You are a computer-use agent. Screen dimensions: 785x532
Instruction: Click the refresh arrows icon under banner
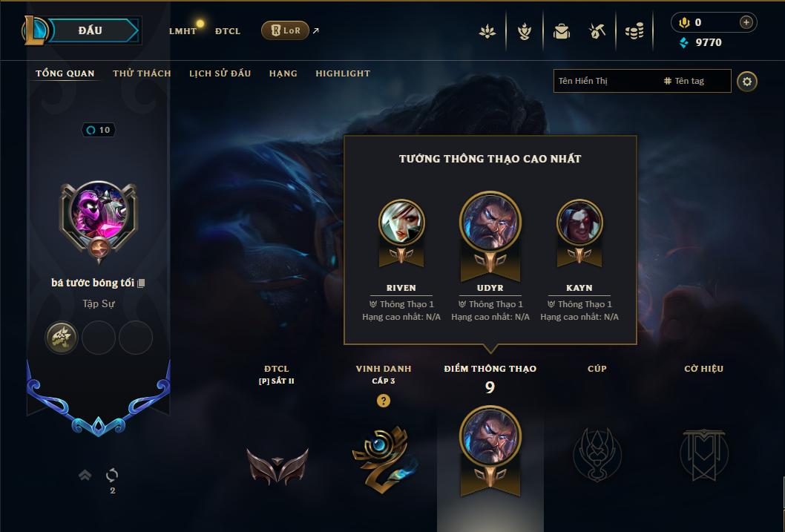(112, 474)
